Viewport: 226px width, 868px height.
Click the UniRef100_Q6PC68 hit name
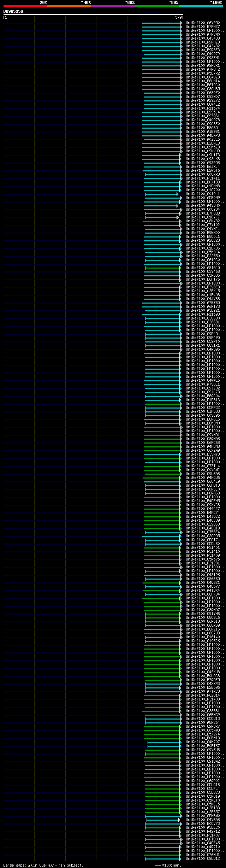pyautogui.click(x=203, y=443)
